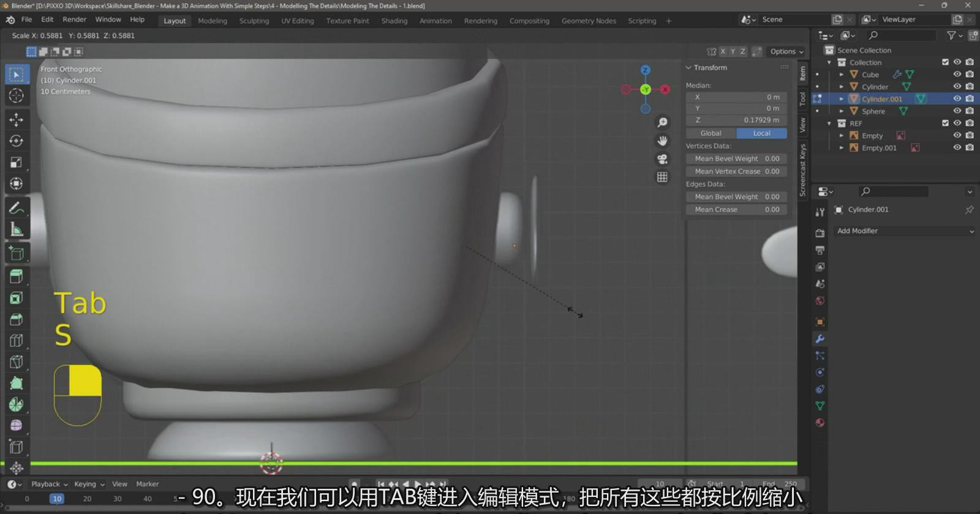Disable Empty.001 in renders camera icon
Image resolution: width=980 pixels, height=514 pixels.
click(970, 147)
